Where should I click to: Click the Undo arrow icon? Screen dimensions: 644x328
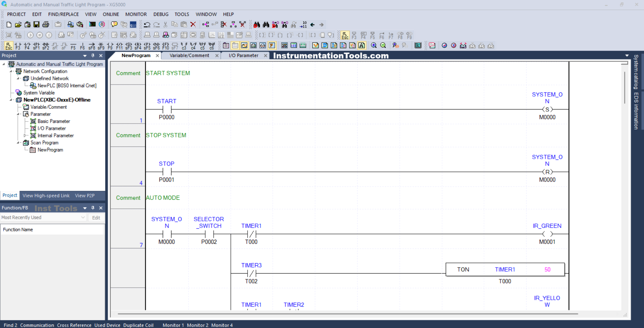tap(147, 25)
